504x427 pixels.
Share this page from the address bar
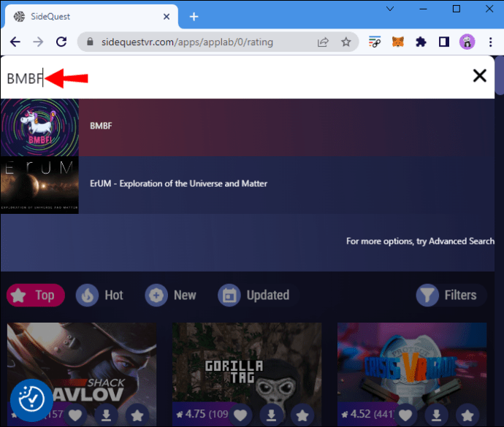[x=323, y=42]
